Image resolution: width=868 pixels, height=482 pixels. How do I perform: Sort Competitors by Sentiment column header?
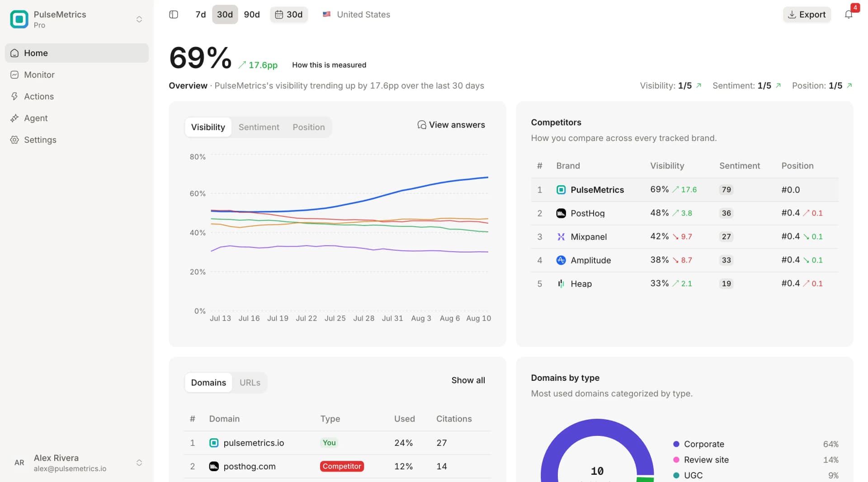click(740, 166)
